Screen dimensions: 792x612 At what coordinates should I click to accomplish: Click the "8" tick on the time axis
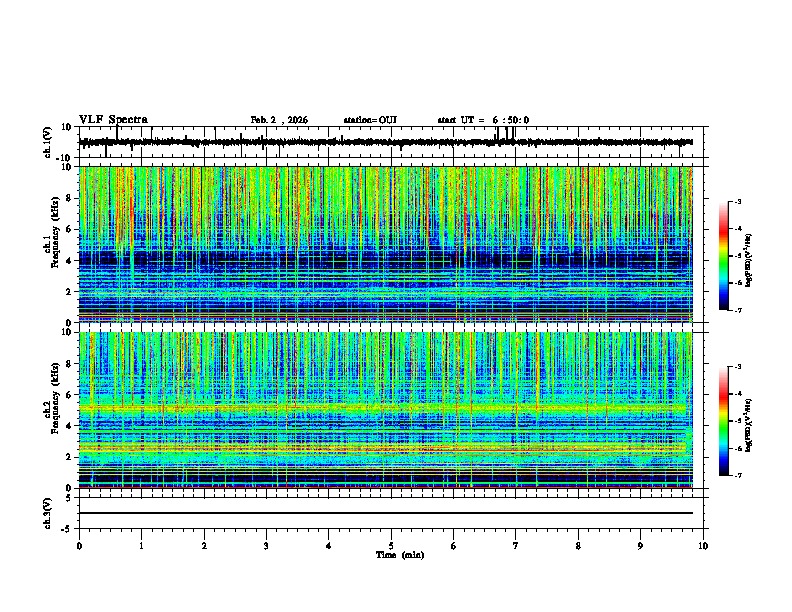tap(578, 546)
